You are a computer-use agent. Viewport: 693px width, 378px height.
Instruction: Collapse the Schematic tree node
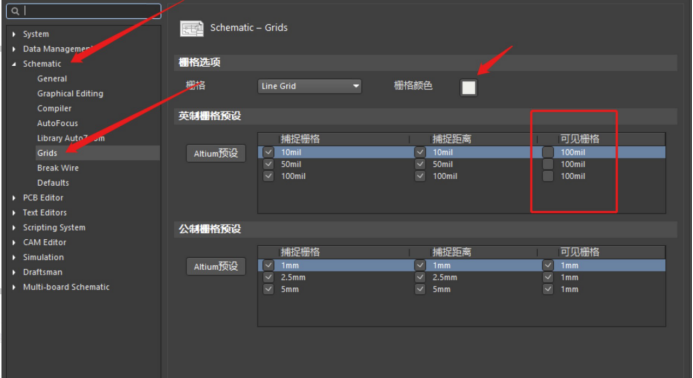pyautogui.click(x=14, y=64)
